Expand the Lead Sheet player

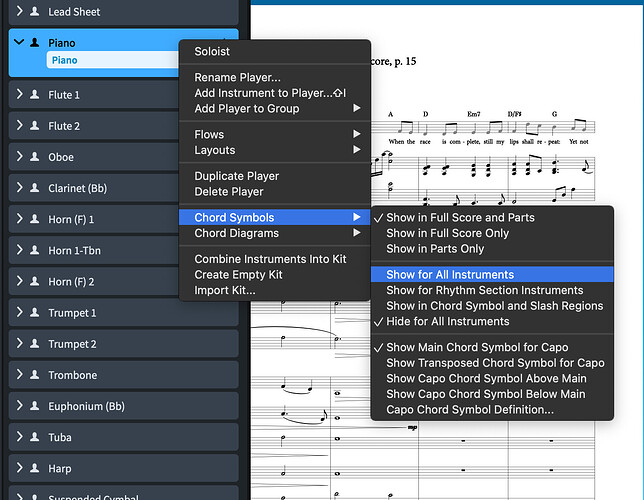[19, 11]
